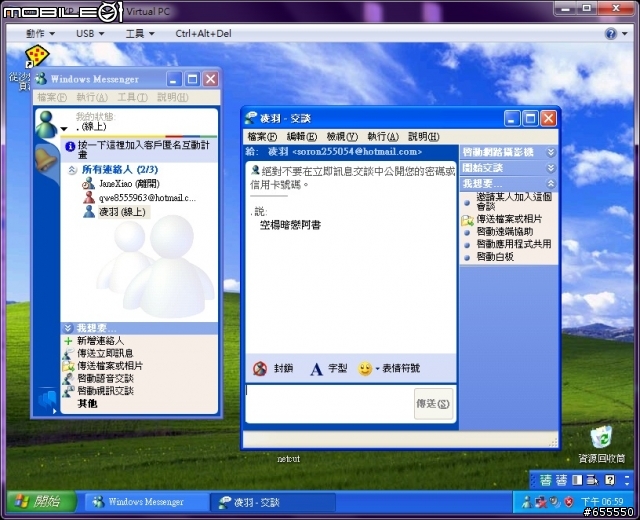
Task: Click 啟動遠端協助
Action: 505,232
